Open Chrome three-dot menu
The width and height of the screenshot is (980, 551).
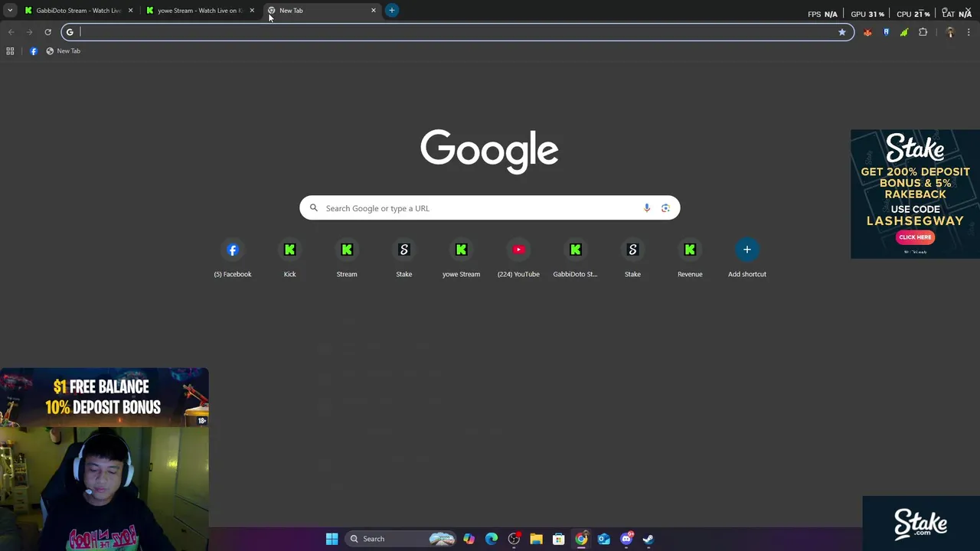[x=969, y=32]
